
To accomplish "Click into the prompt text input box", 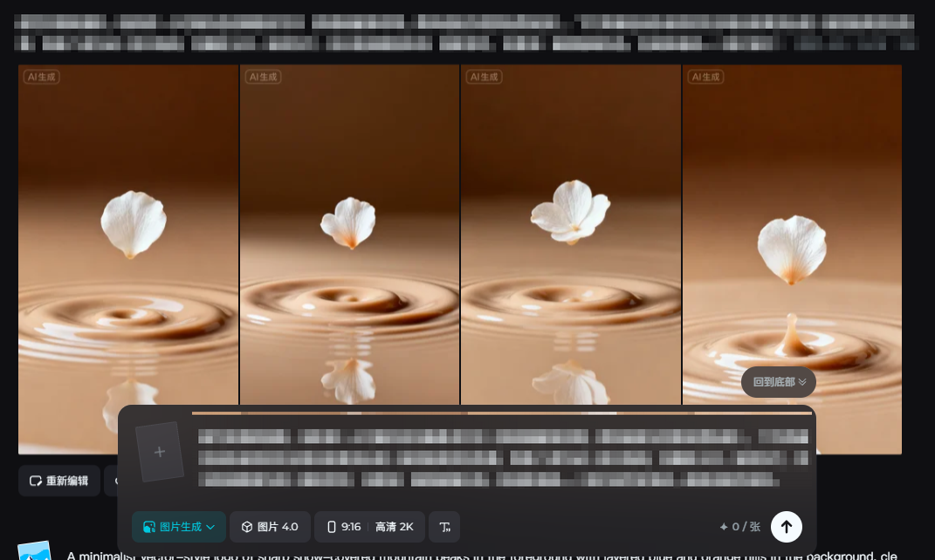I will (502, 458).
